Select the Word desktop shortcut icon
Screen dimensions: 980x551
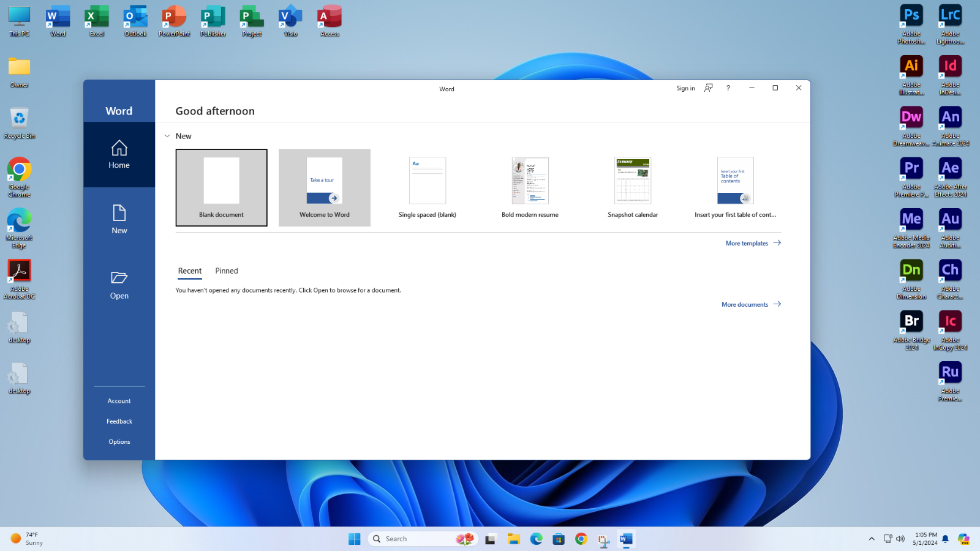58,21
